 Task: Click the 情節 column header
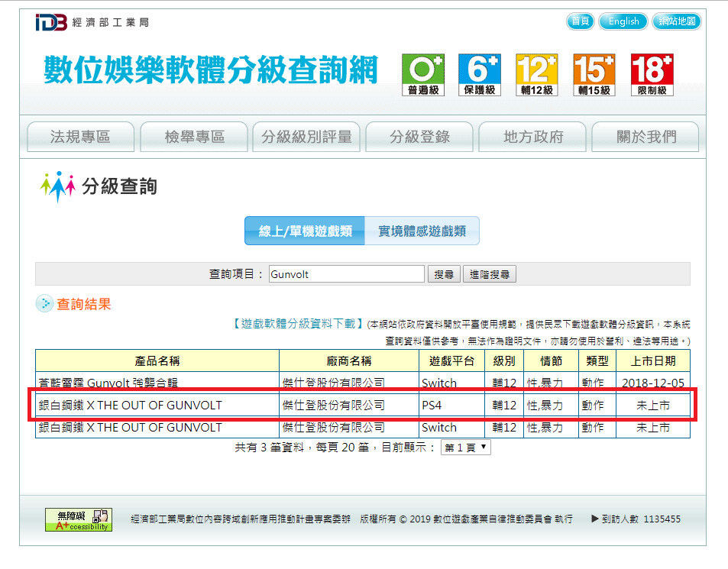(x=551, y=360)
